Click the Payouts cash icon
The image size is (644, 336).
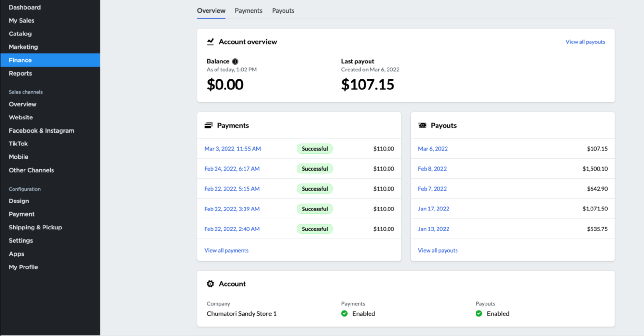click(x=422, y=125)
